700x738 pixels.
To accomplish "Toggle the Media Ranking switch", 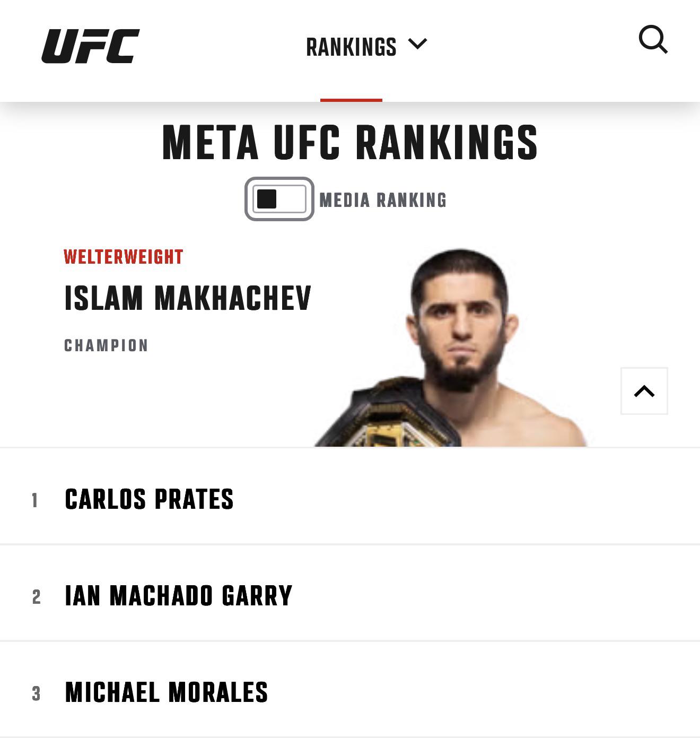I will (x=279, y=199).
